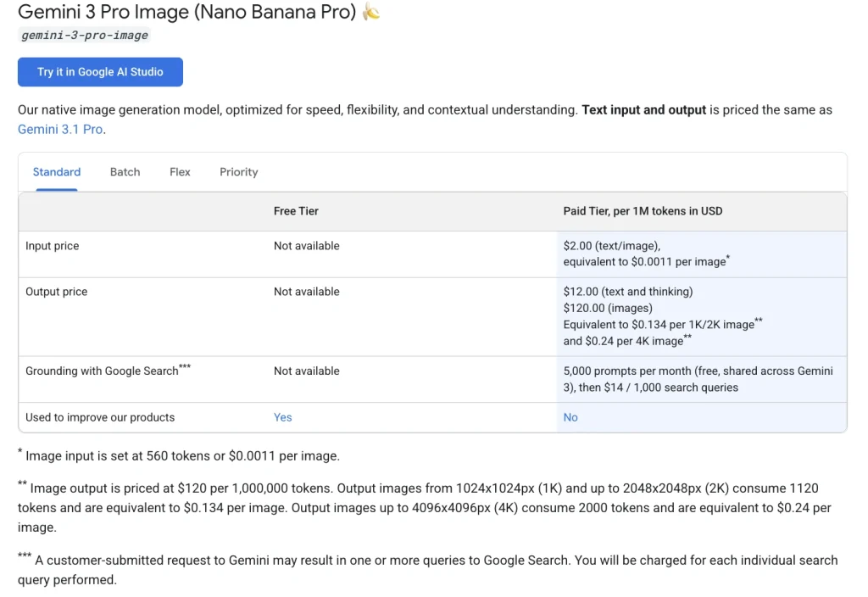Select the Standard pricing tab
Viewport: 868px width, 597px height.
(x=57, y=172)
